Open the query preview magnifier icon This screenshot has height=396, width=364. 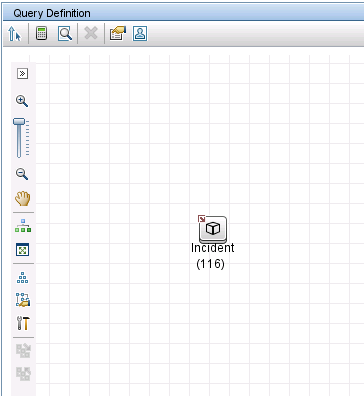[65, 33]
